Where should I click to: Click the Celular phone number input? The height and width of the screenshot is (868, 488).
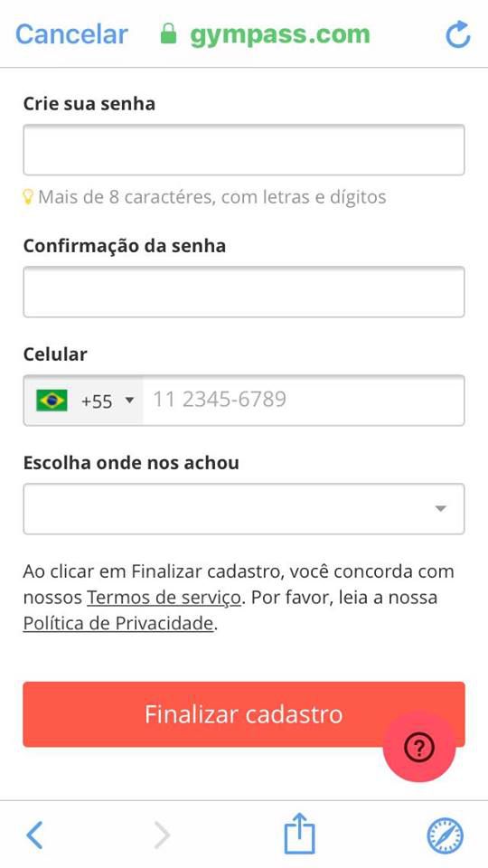pyautogui.click(x=304, y=401)
